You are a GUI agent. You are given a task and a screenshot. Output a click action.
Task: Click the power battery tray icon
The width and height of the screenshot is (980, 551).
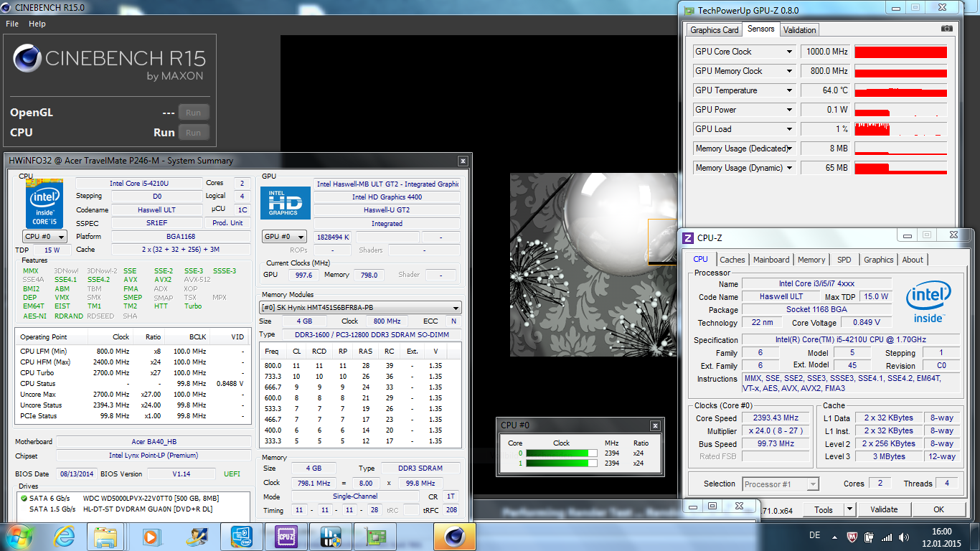pos(870,537)
